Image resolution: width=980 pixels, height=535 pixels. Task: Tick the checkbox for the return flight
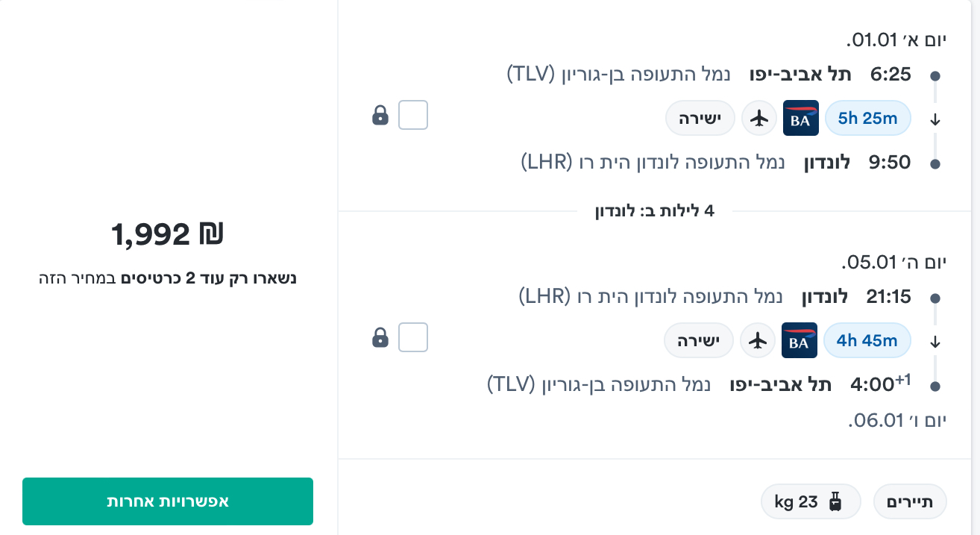click(x=413, y=337)
